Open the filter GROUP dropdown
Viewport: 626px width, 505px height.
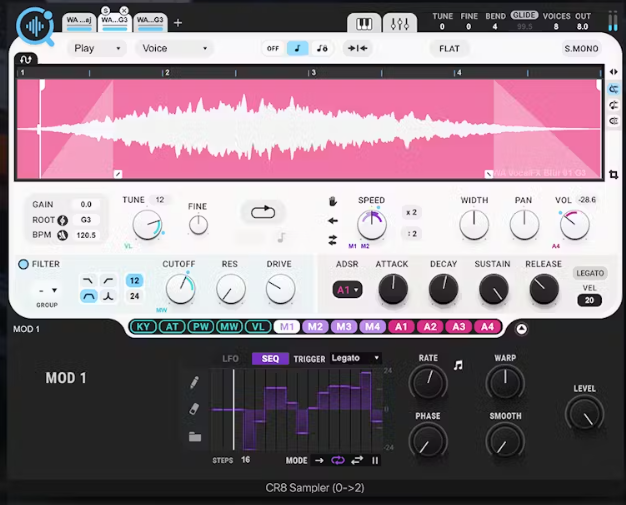47,291
